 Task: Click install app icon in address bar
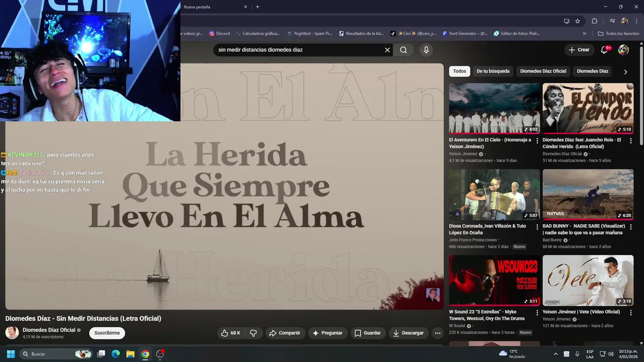coord(567,21)
